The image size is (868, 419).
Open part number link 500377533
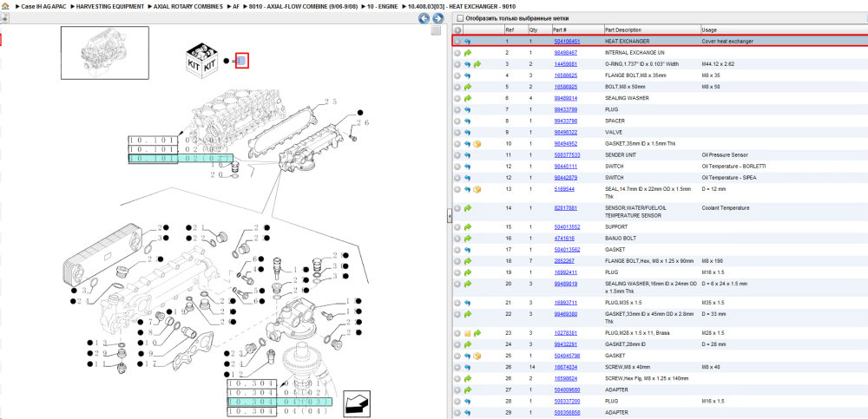point(567,155)
